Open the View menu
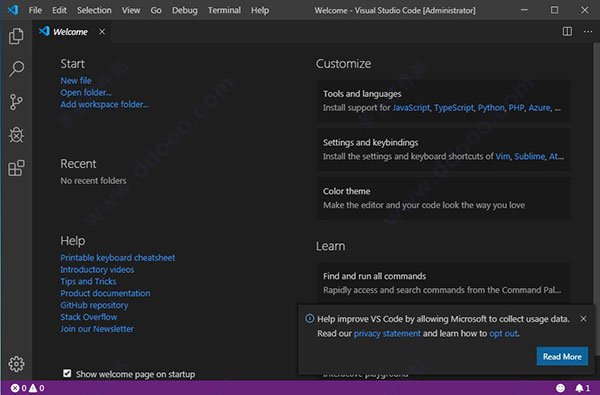 point(131,10)
